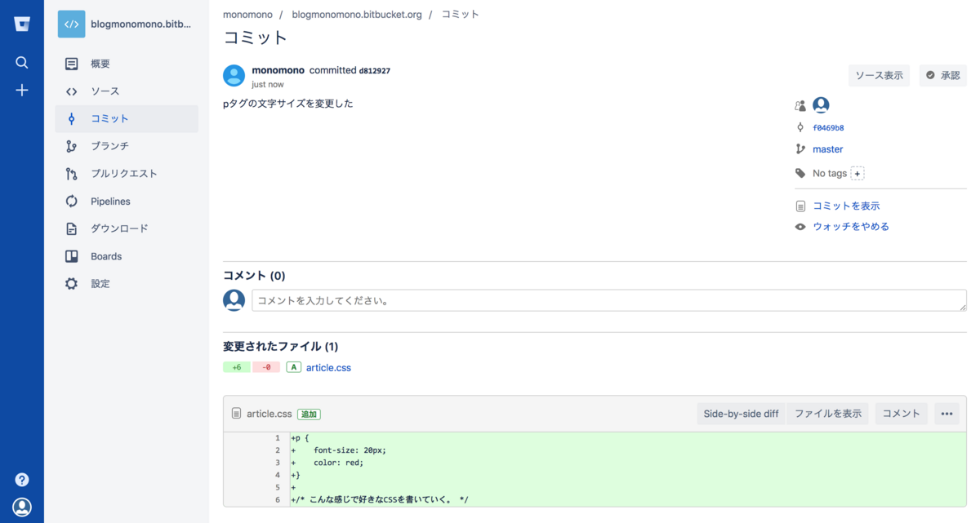This screenshot has width=980, height=523.
Task: Click the commit message pタグの文字サイズを変更した
Action: point(287,104)
